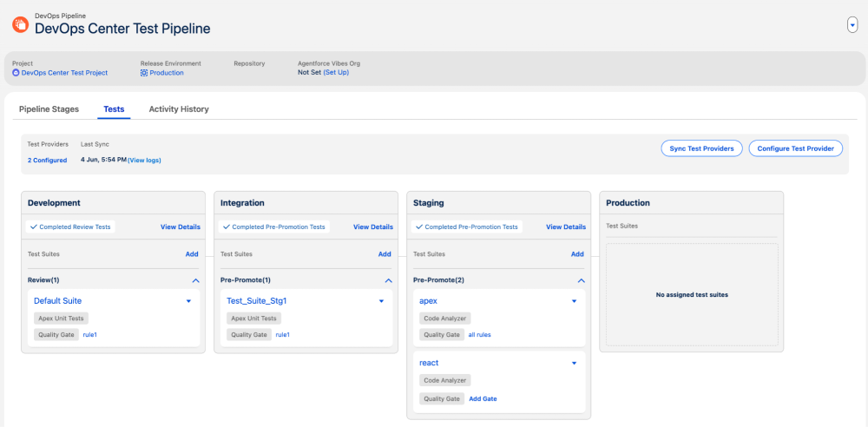Open the page-level dropdown menu at top right
Viewport: 868px width, 427px height.
coord(852,25)
